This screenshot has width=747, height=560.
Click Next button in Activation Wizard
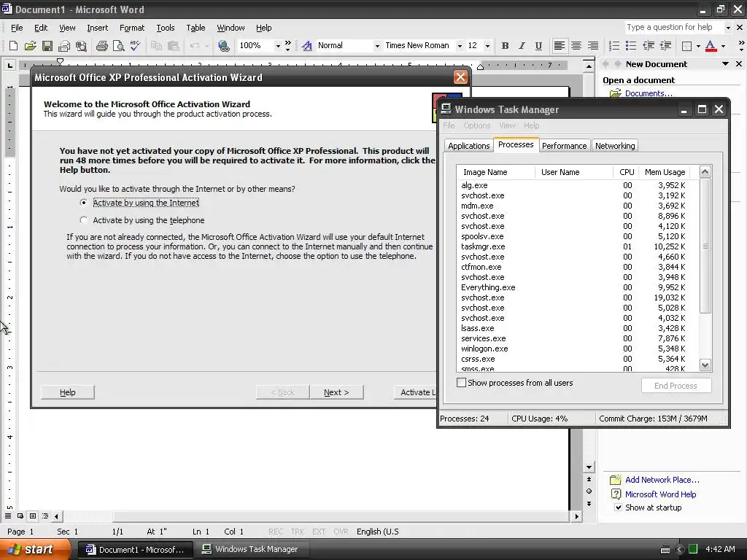pyautogui.click(x=336, y=392)
